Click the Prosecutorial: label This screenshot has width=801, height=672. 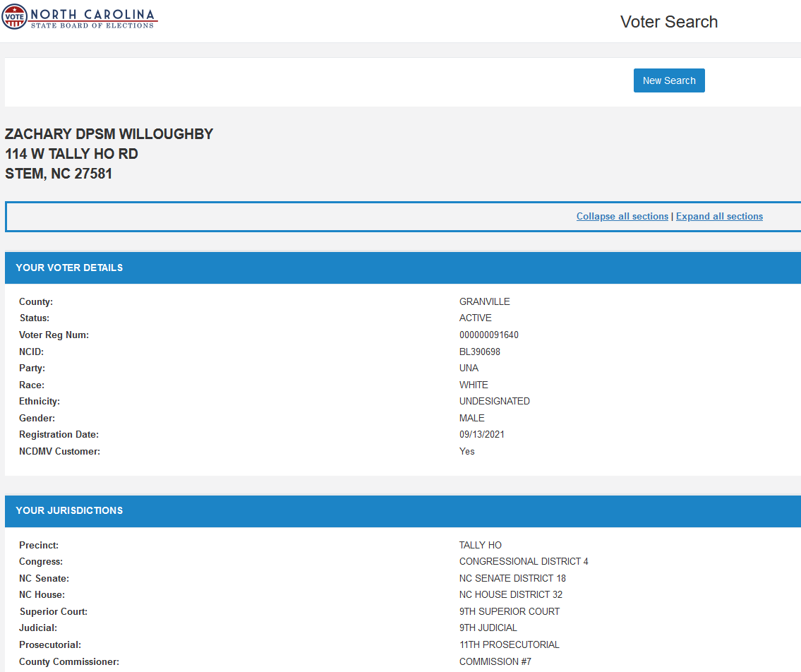[50, 645]
